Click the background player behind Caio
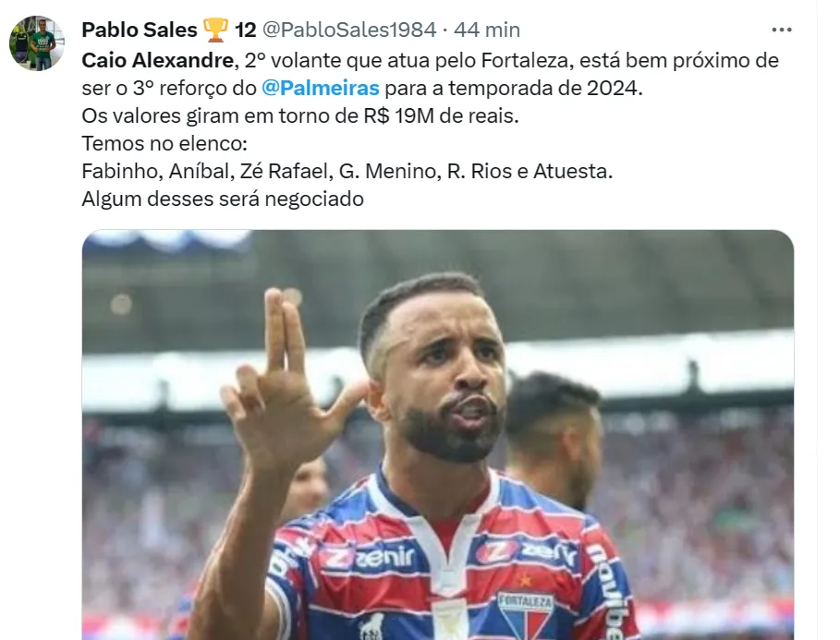Viewport: 840px width, 640px height. pos(553,434)
